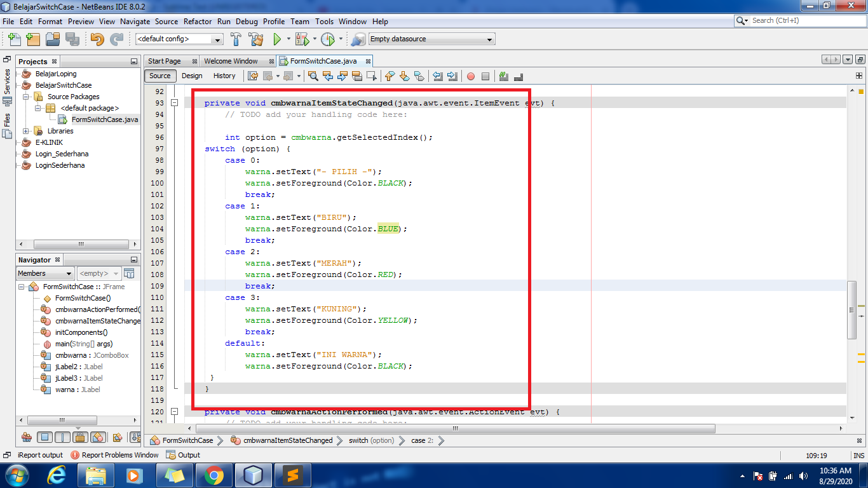Click the Shift Line Right icon
This screenshot has height=488, width=868.
tap(452, 76)
